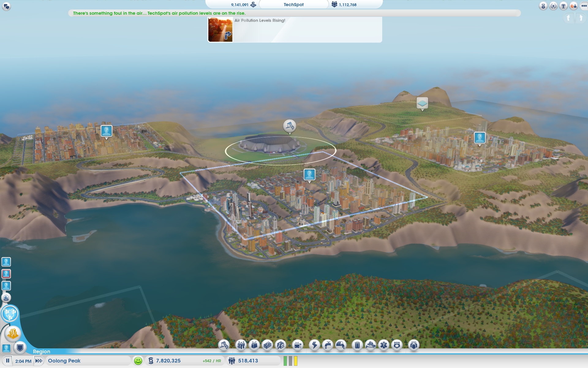588x368 pixels.
Task: Open the lightning bolt power panel
Action: coord(315,345)
